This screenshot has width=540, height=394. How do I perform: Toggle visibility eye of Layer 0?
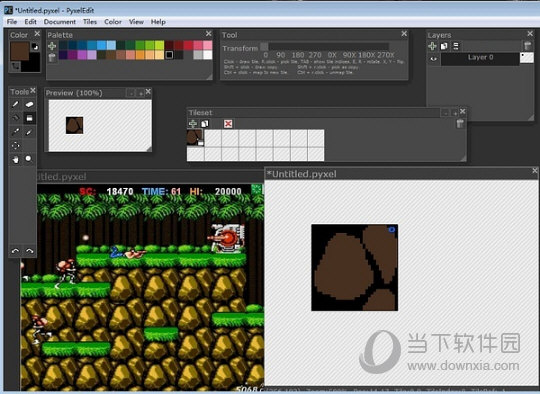point(434,59)
